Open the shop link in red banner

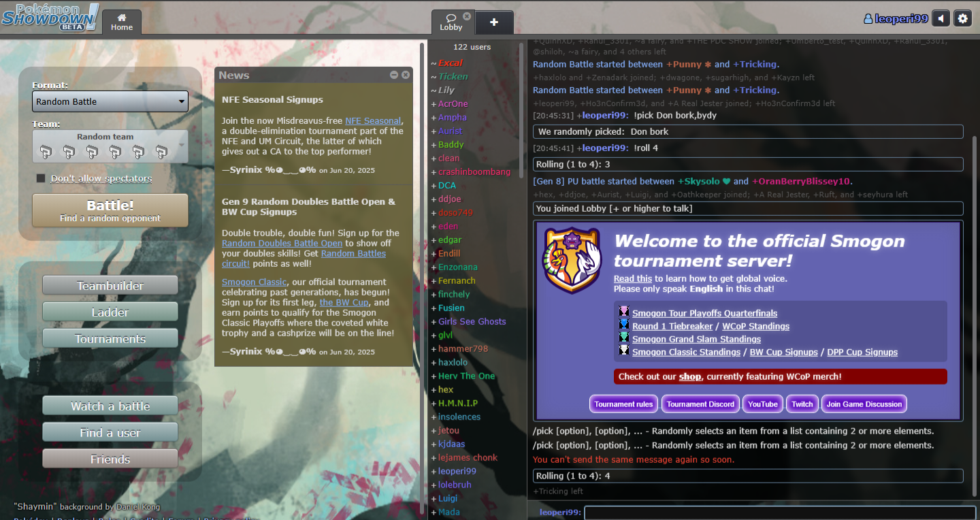click(x=690, y=376)
